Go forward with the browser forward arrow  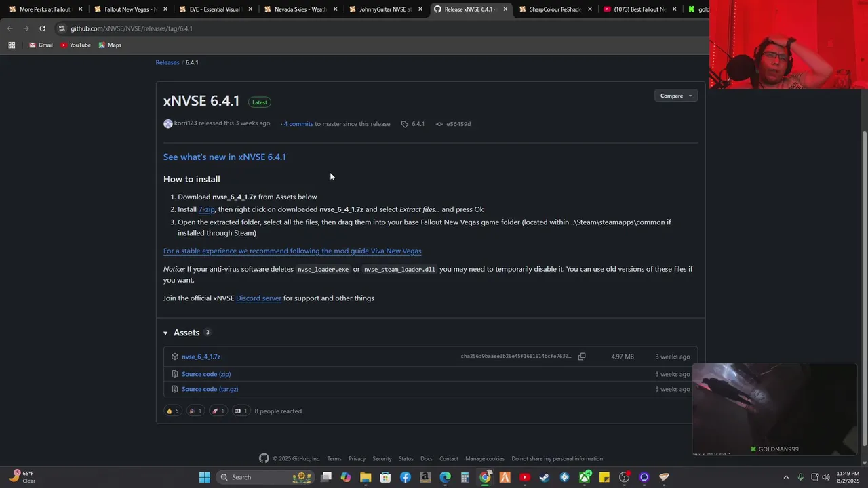click(26, 28)
